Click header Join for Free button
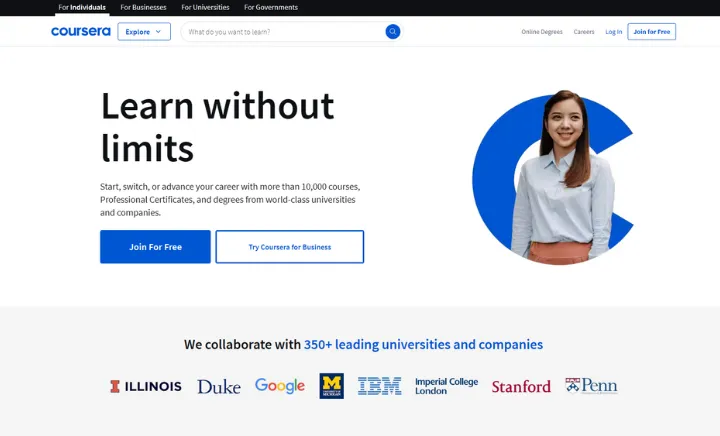Viewport: 720px width, 436px height. (x=652, y=32)
